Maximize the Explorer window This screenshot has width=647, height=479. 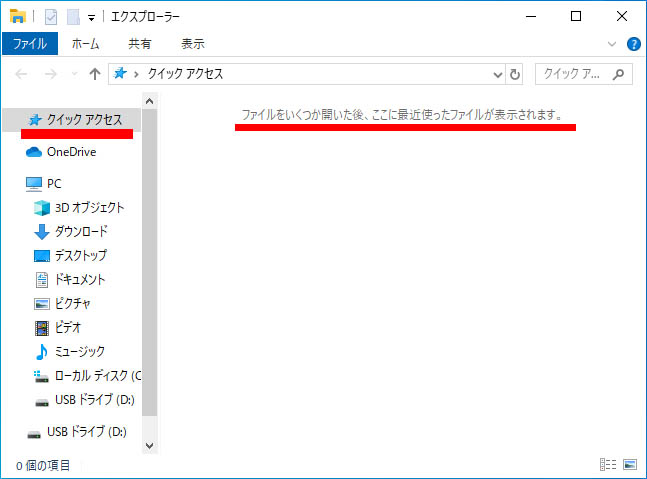click(x=576, y=17)
